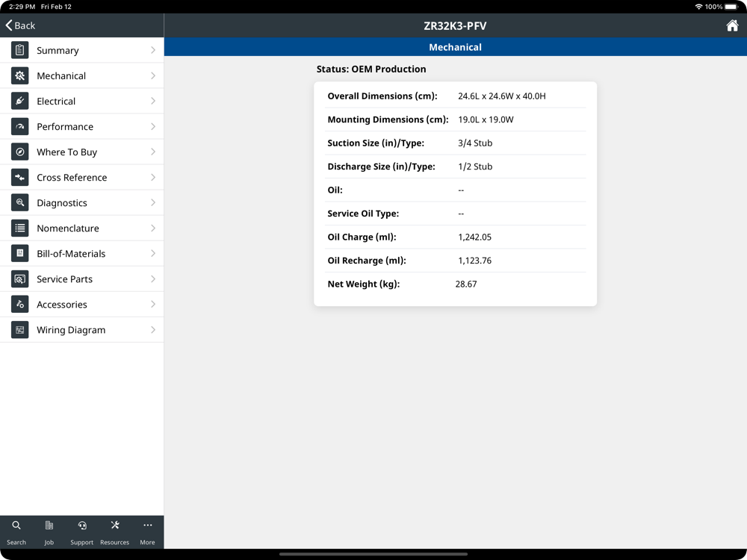
Task: Tap the Wiring Diagram icon
Action: (x=19, y=329)
